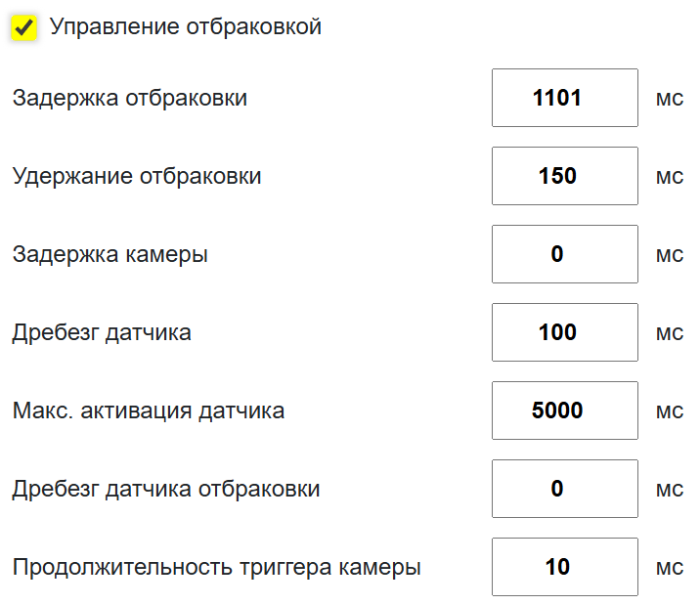Click the Продолжительность триггера камеры label
This screenshot has width=700, height=605.
coord(216,567)
